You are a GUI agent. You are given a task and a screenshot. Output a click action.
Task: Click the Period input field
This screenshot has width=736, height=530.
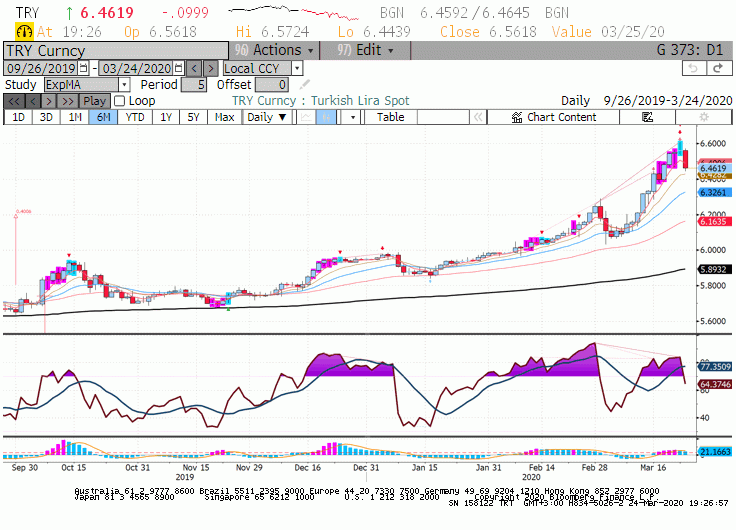194,85
